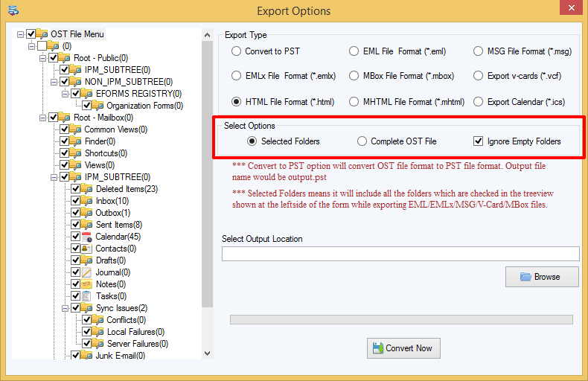
Task: Click the Sync Issues folder icon
Action: [86, 308]
